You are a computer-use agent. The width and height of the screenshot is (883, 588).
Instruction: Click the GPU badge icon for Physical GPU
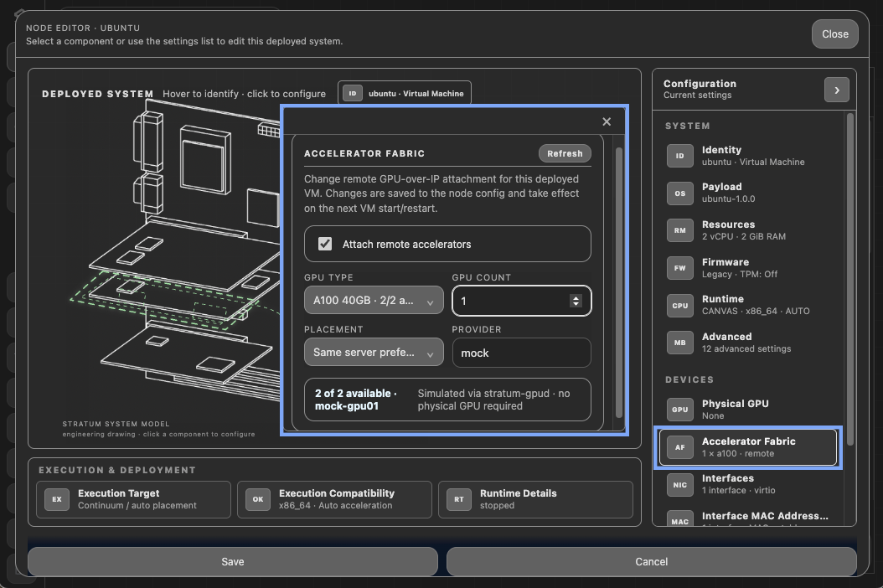click(x=679, y=410)
